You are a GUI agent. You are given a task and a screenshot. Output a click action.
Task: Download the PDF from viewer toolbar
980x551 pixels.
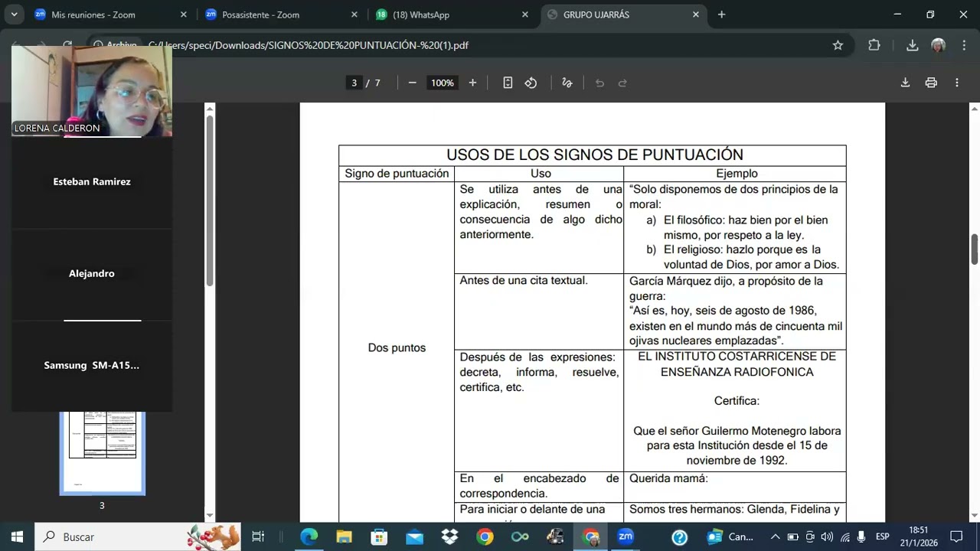[x=905, y=83]
